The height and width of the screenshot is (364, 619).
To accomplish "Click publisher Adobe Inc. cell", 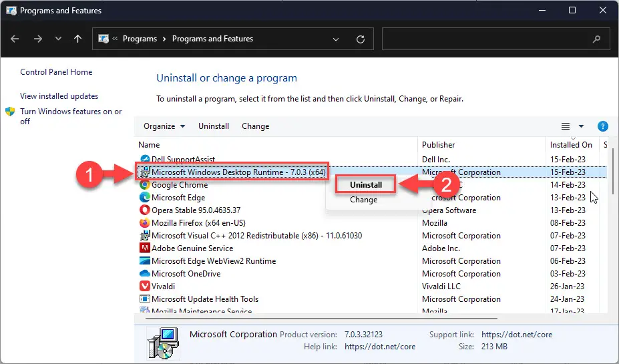I will click(x=441, y=248).
